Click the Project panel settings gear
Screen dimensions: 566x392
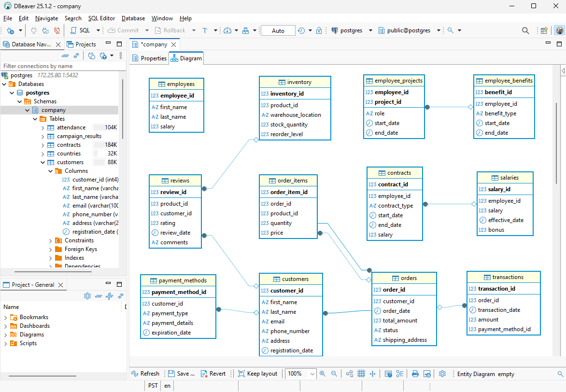(87, 296)
